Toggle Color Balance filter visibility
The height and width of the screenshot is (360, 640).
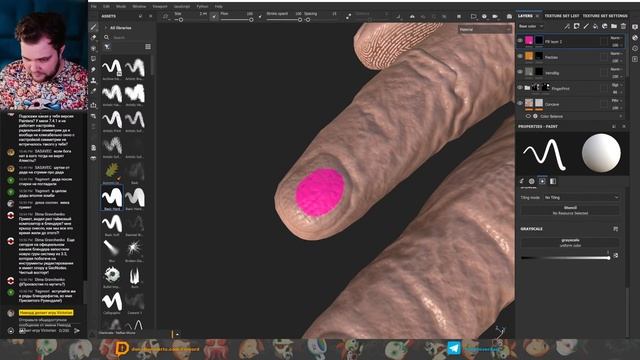(528, 116)
